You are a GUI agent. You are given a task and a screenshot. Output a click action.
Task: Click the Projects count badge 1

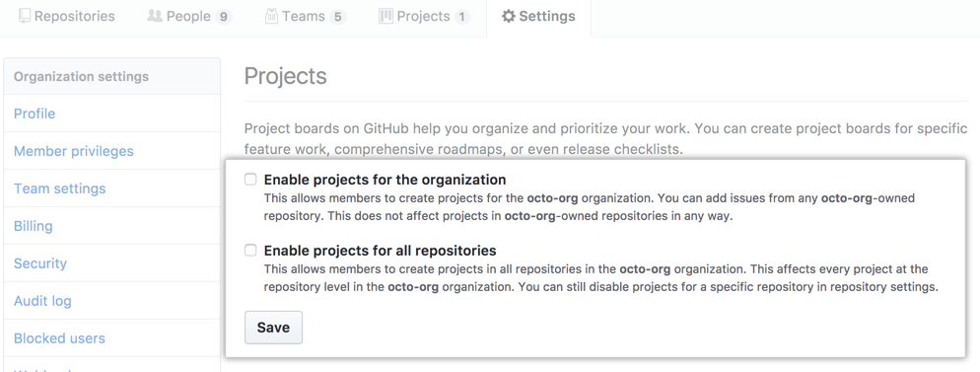point(461,18)
